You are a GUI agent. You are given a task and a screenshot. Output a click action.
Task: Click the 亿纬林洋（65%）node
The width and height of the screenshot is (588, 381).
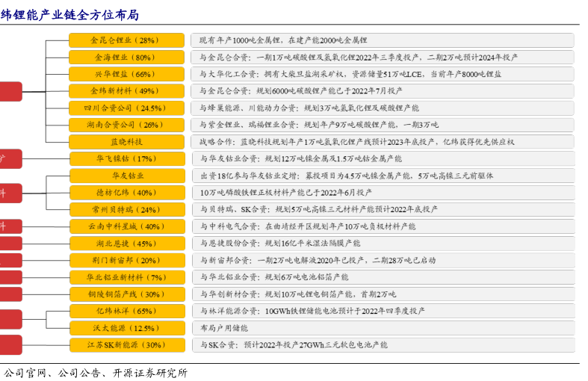click(126, 311)
